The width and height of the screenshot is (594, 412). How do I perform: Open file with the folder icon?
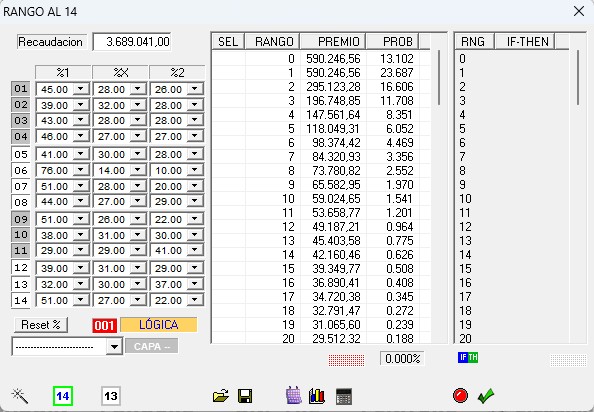[x=220, y=396]
